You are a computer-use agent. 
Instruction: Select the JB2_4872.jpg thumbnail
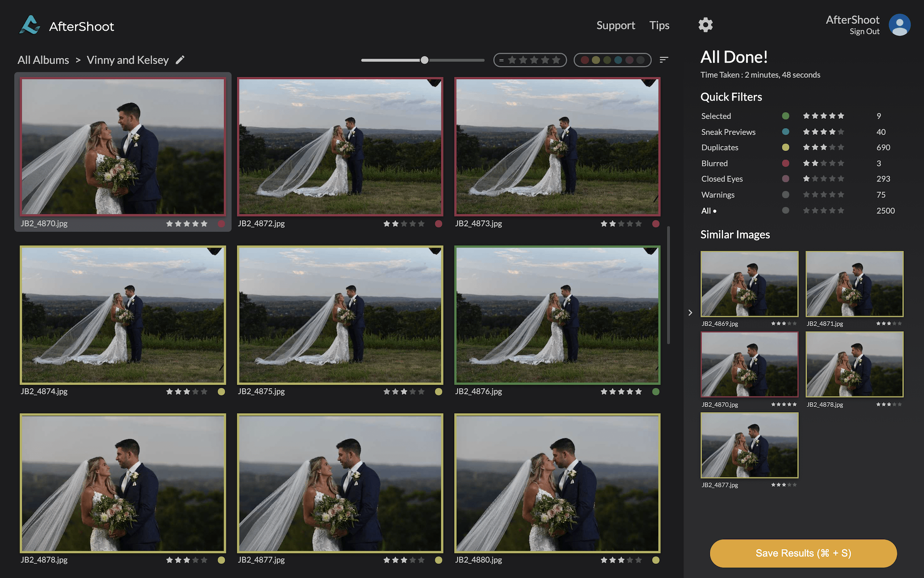[x=340, y=146]
